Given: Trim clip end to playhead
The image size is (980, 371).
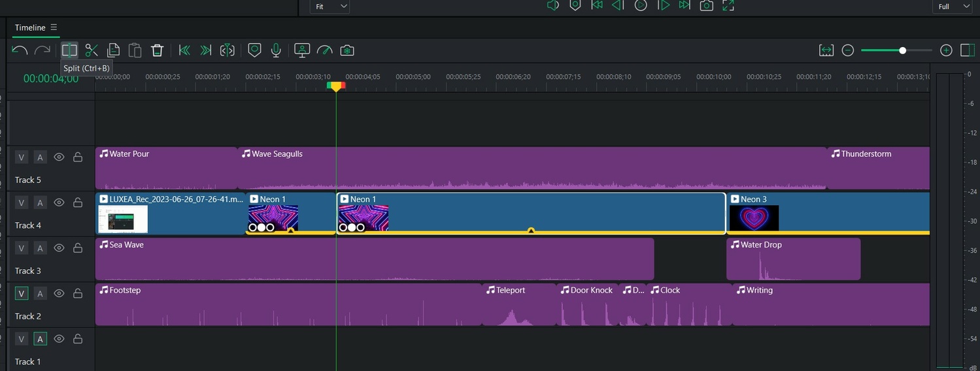Looking at the screenshot, I should point(206,50).
